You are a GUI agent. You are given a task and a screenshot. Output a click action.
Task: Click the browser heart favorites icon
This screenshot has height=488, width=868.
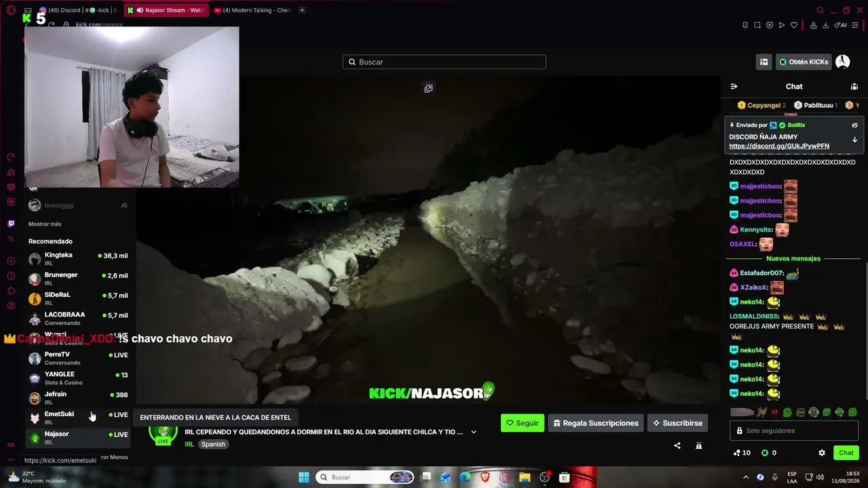click(794, 25)
